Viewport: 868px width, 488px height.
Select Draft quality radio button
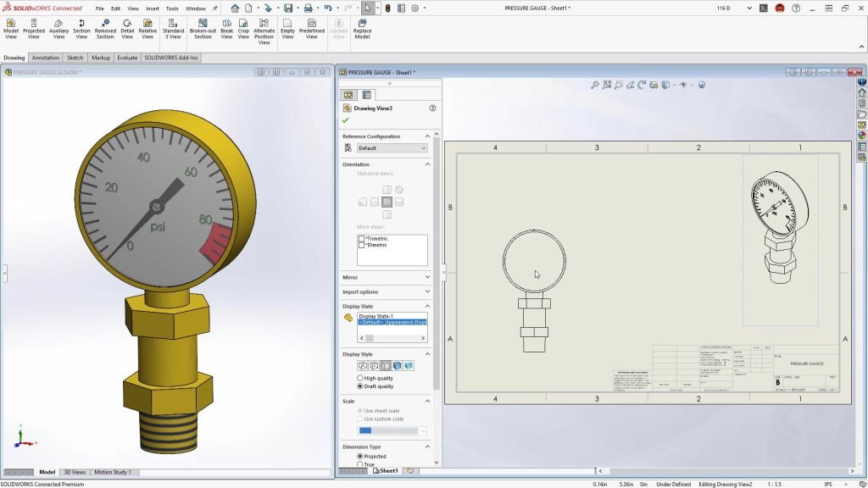click(x=359, y=386)
